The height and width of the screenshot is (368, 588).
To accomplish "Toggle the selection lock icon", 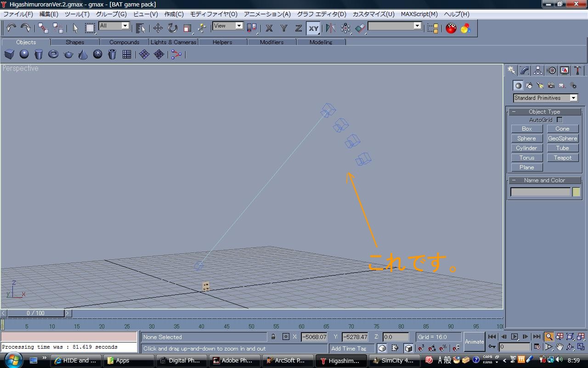I will coord(273,337).
